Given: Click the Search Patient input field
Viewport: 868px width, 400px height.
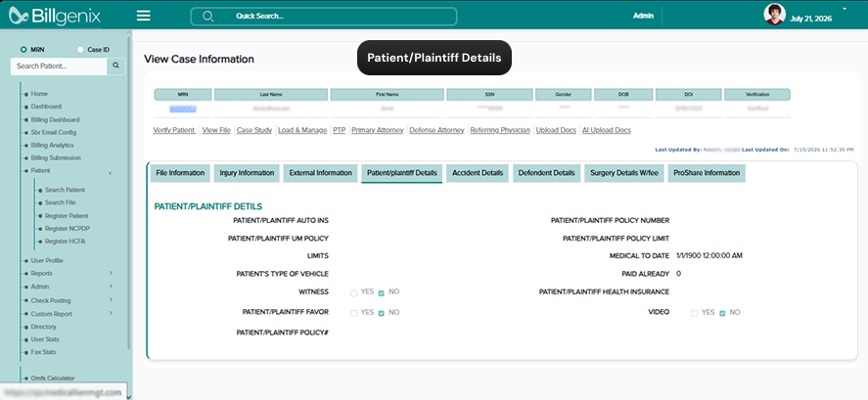Looking at the screenshot, I should 59,66.
